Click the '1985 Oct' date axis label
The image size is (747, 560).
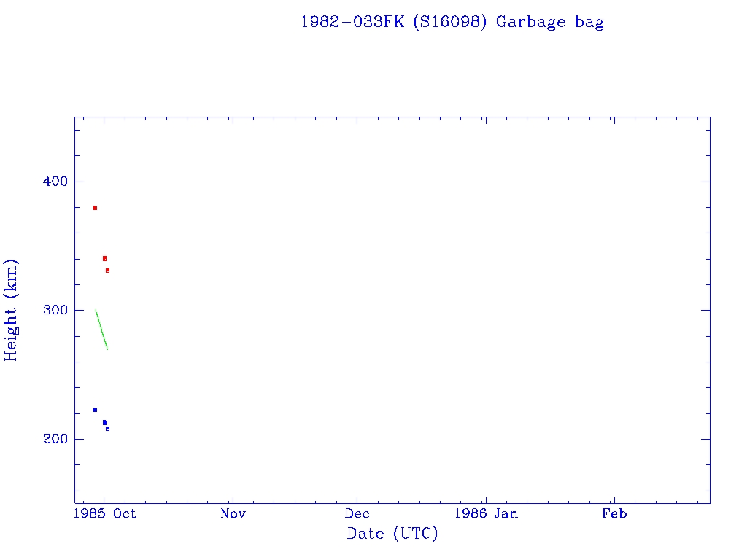click(x=104, y=514)
